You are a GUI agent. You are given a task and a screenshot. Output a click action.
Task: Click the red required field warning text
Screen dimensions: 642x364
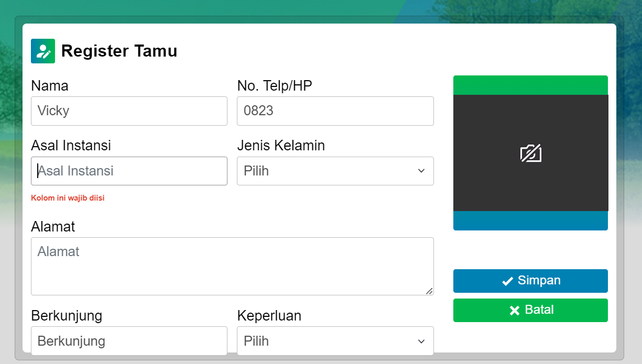(68, 197)
